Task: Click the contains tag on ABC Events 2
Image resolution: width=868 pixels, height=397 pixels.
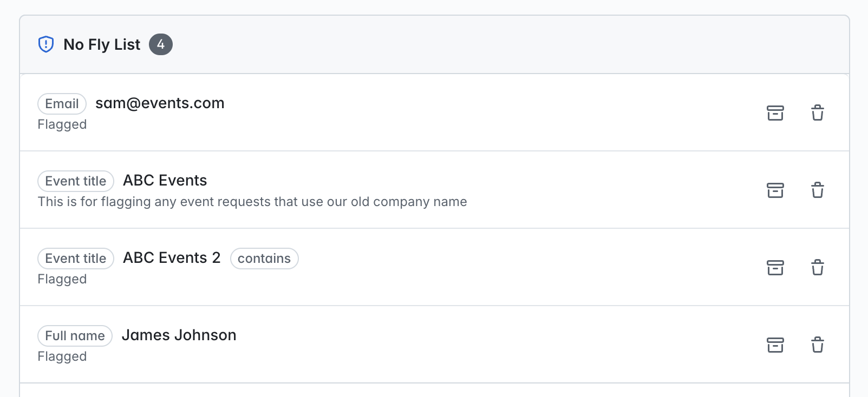Action: 264,259
